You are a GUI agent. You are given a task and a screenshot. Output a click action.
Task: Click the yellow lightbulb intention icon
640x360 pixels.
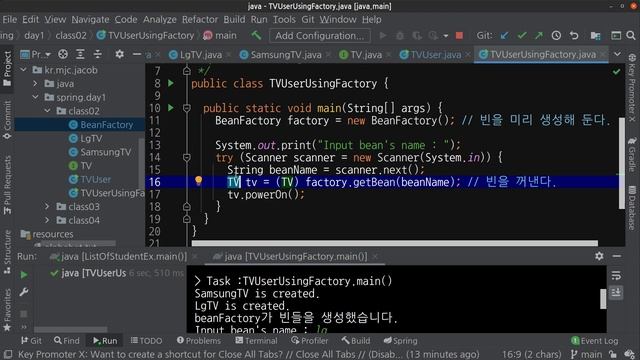[198, 181]
